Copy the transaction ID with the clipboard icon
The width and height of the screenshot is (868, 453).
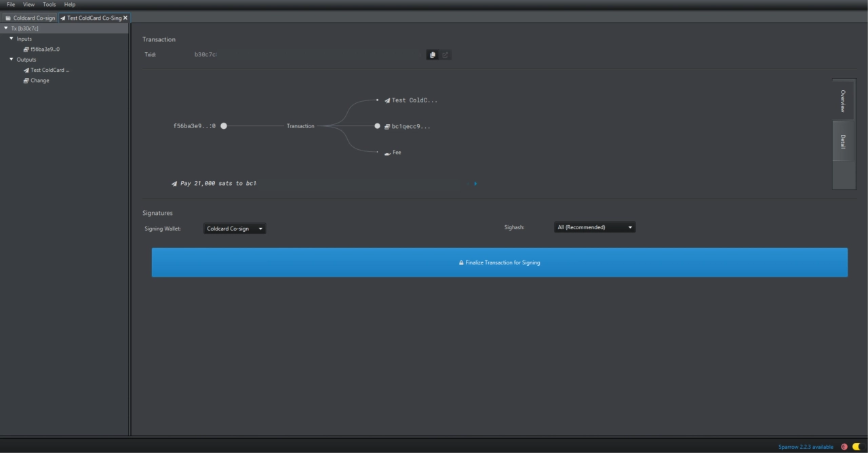coord(433,55)
